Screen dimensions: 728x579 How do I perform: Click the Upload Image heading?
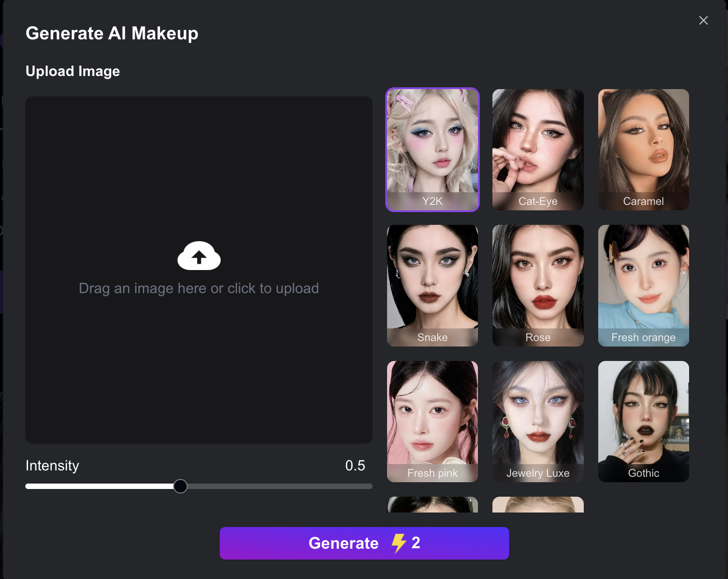pos(73,71)
